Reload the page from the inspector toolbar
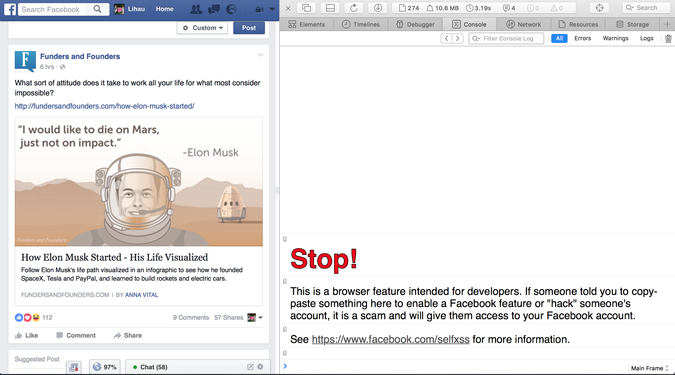 click(353, 8)
